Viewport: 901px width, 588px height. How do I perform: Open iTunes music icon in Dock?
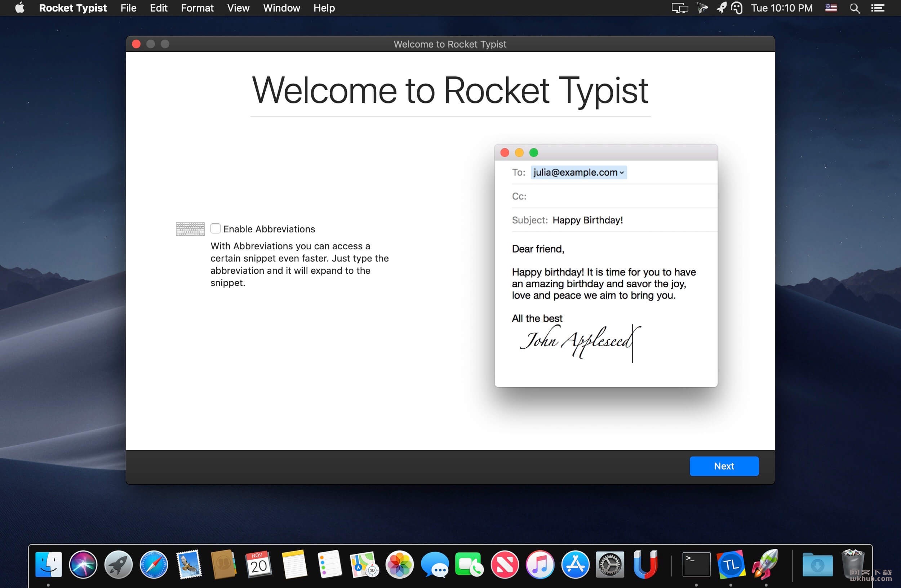click(540, 565)
